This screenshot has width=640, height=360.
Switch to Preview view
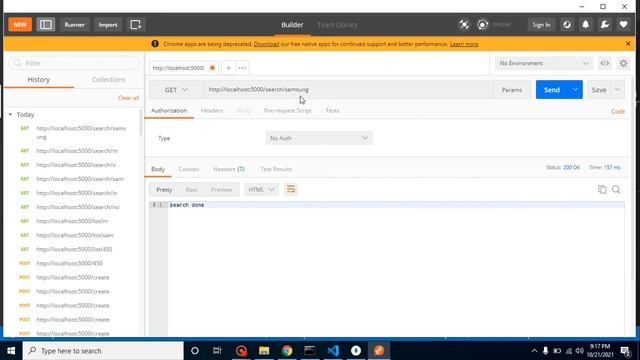click(x=221, y=190)
